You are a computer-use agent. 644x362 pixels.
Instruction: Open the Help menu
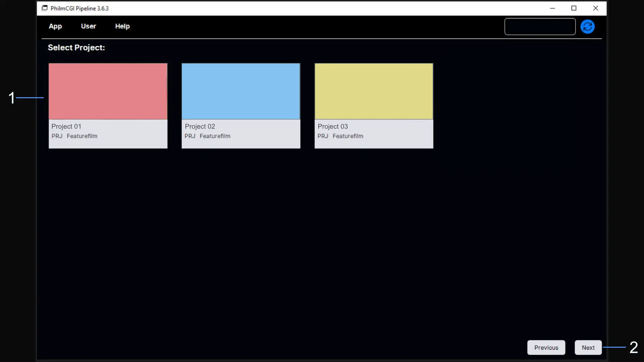[122, 26]
